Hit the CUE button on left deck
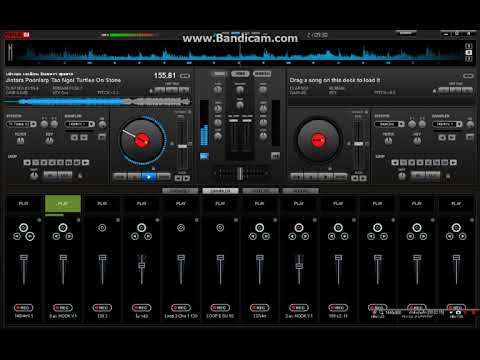The width and height of the screenshot is (480, 360). [x=120, y=176]
